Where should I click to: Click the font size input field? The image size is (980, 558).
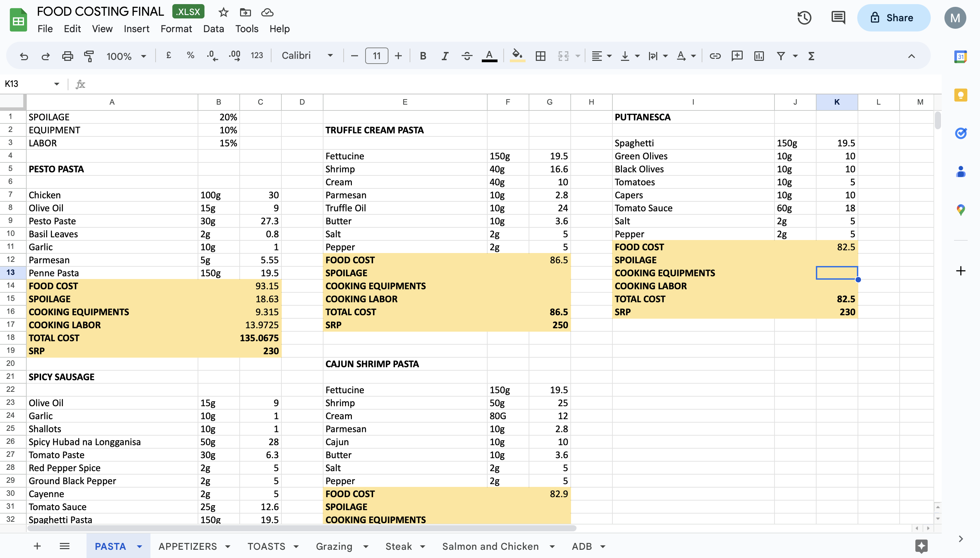[376, 56]
